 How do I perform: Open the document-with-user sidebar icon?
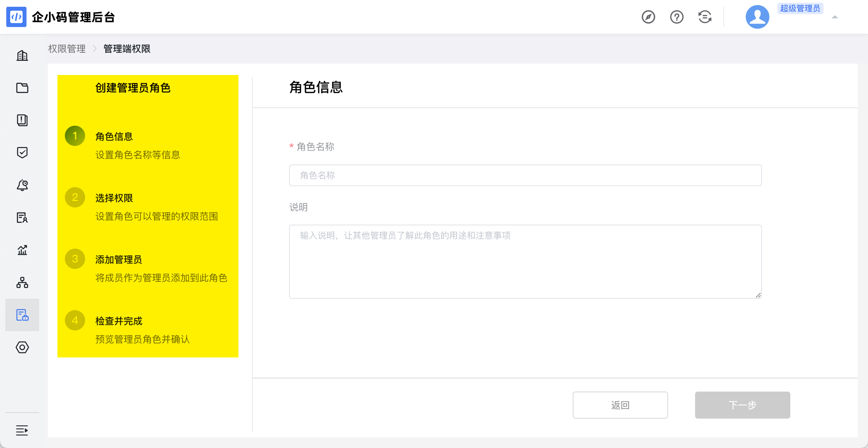pyautogui.click(x=22, y=218)
